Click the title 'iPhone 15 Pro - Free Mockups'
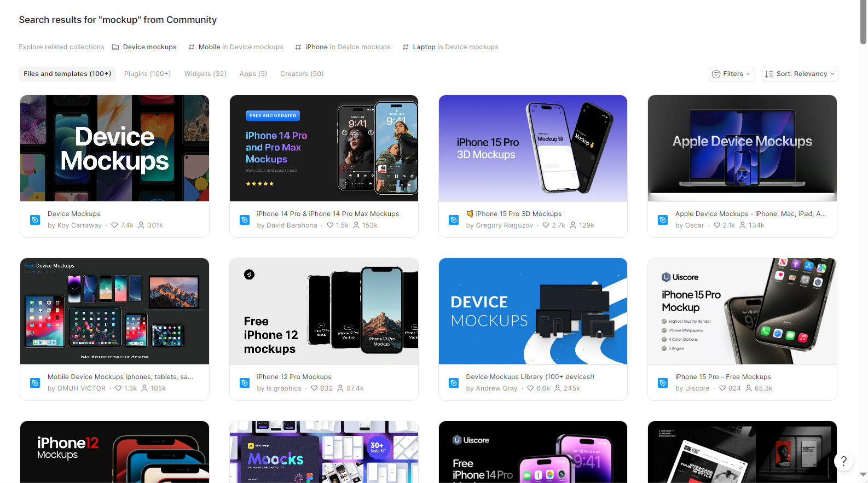The width and height of the screenshot is (868, 483). [x=723, y=377]
